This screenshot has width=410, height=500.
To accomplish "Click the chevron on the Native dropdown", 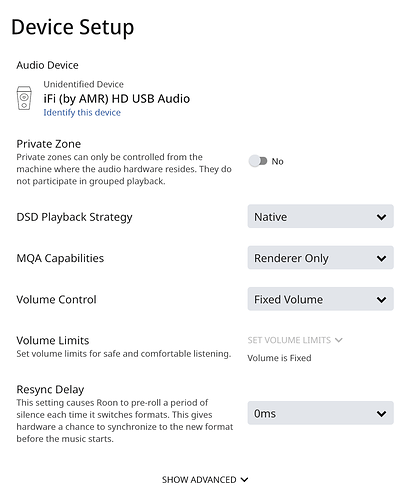I will (381, 217).
